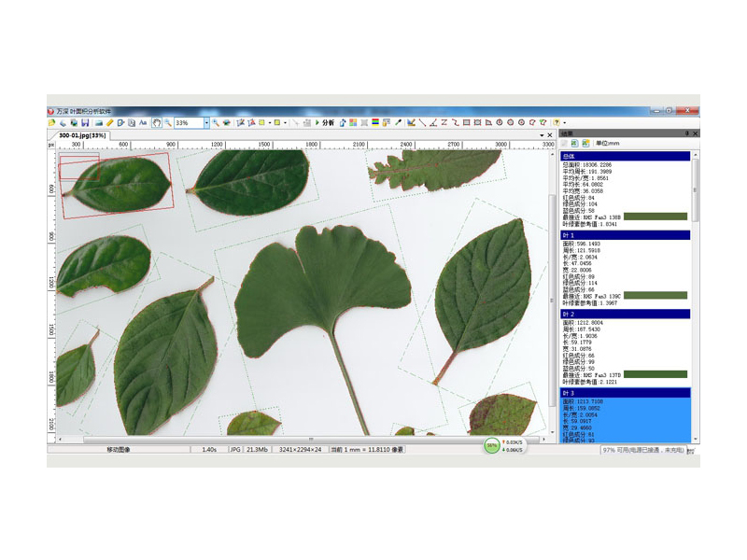Click the first Excel export icon in results panel
Image resolution: width=747 pixels, height=560 pixels.
click(575, 144)
